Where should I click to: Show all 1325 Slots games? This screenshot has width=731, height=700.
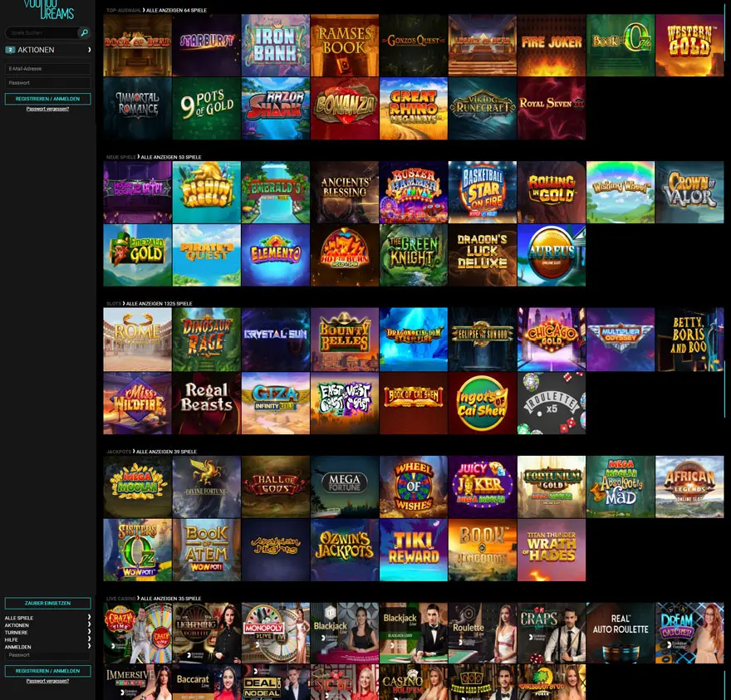pyautogui.click(x=159, y=303)
